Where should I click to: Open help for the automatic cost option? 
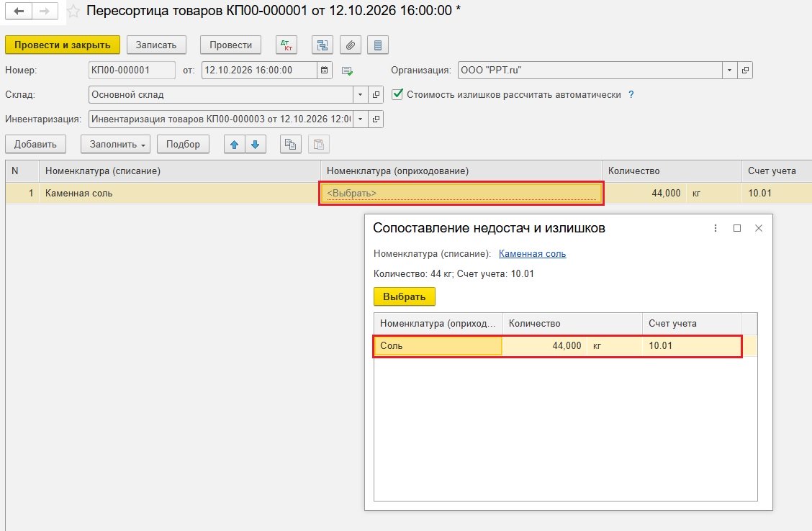(x=631, y=95)
